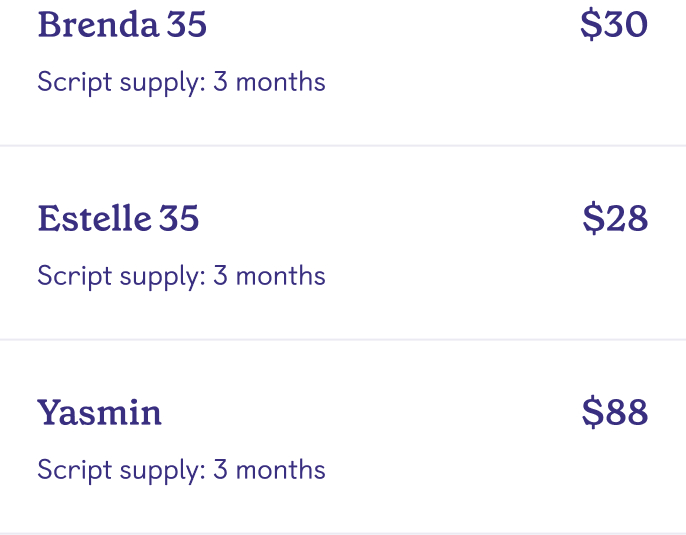
Task: Click the 'Script supply:' label under Brenda 35
Action: point(121,82)
